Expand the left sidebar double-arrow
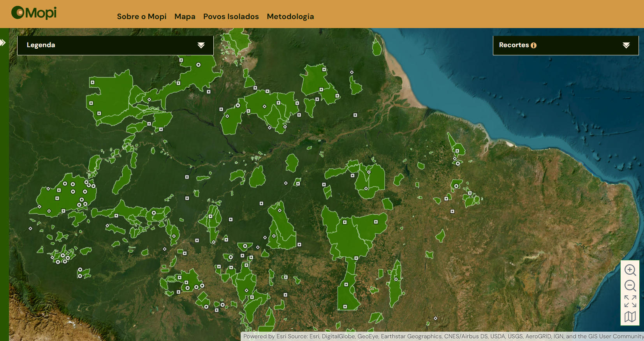644x341 pixels. 3,42
